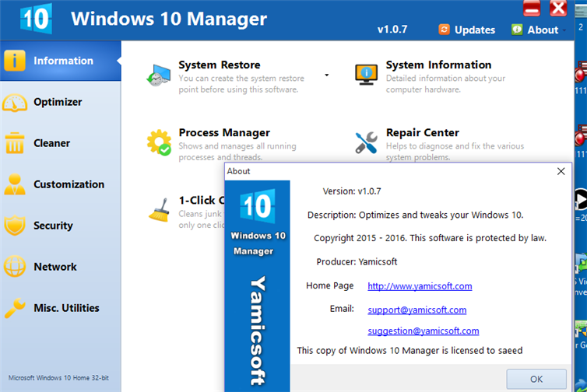Open the Customization section

pyautogui.click(x=69, y=184)
